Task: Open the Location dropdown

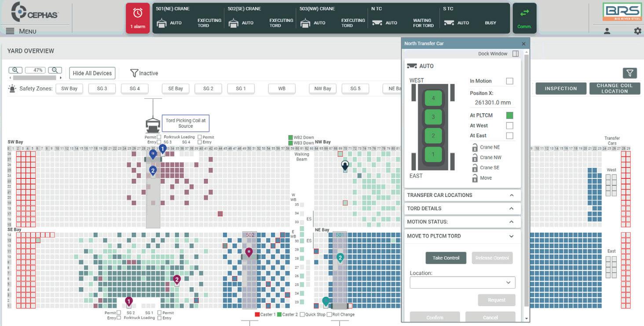Action: [x=462, y=282]
